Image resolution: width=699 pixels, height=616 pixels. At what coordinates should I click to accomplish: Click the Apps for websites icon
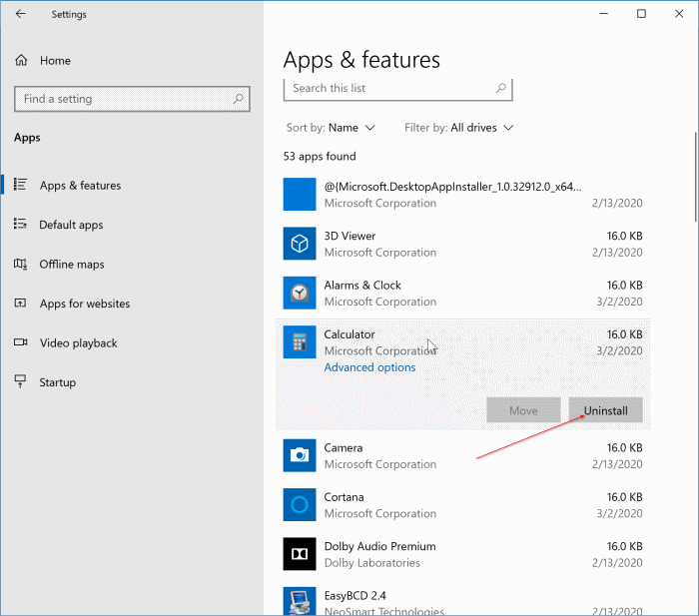pyautogui.click(x=20, y=304)
